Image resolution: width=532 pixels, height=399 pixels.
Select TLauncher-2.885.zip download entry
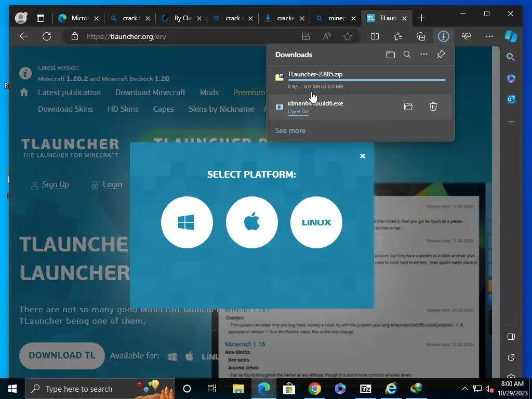click(361, 80)
